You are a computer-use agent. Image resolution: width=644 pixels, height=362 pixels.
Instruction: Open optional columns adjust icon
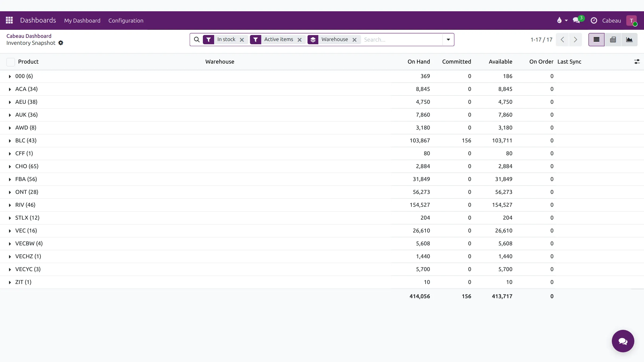pyautogui.click(x=637, y=62)
